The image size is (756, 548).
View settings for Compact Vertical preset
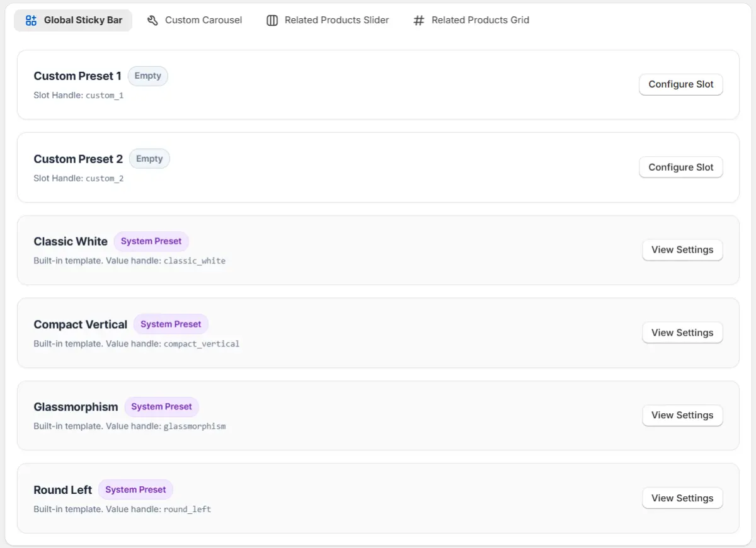[682, 333]
